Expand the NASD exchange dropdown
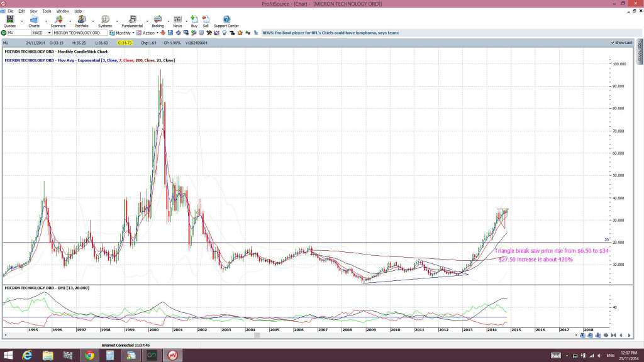Image resolution: width=644 pixels, height=362 pixels. [49, 33]
